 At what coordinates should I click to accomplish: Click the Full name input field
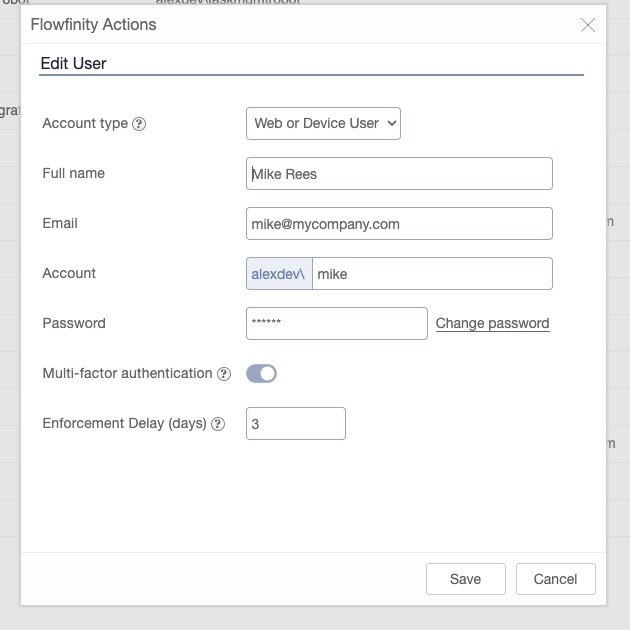399,174
